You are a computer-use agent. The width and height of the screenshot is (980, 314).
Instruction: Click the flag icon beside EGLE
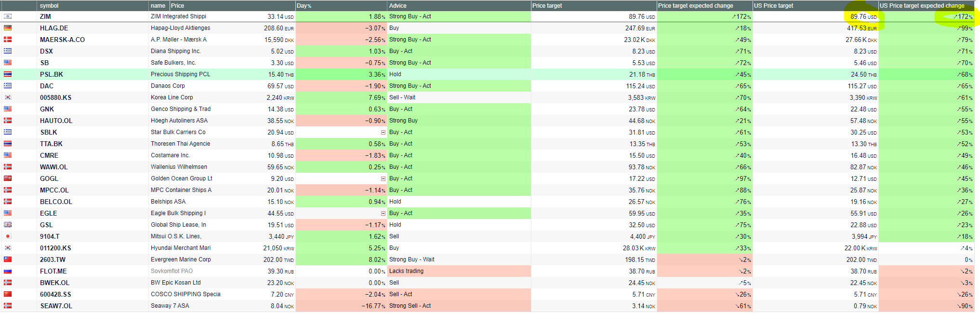pyautogui.click(x=7, y=213)
